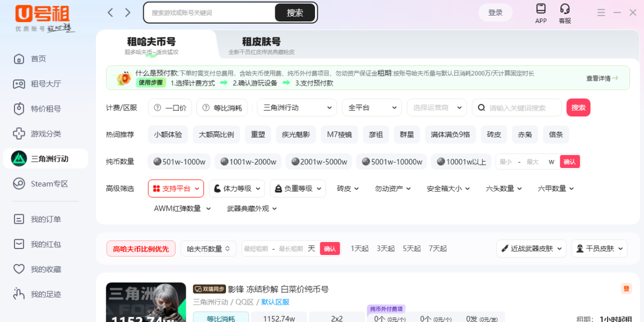
Task: Go forward with the right arrow
Action: tap(128, 12)
